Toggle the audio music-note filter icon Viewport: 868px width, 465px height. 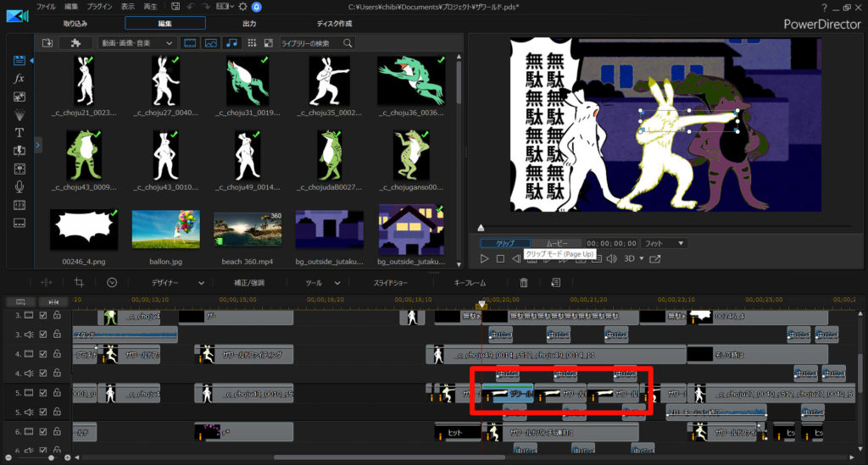[232, 42]
